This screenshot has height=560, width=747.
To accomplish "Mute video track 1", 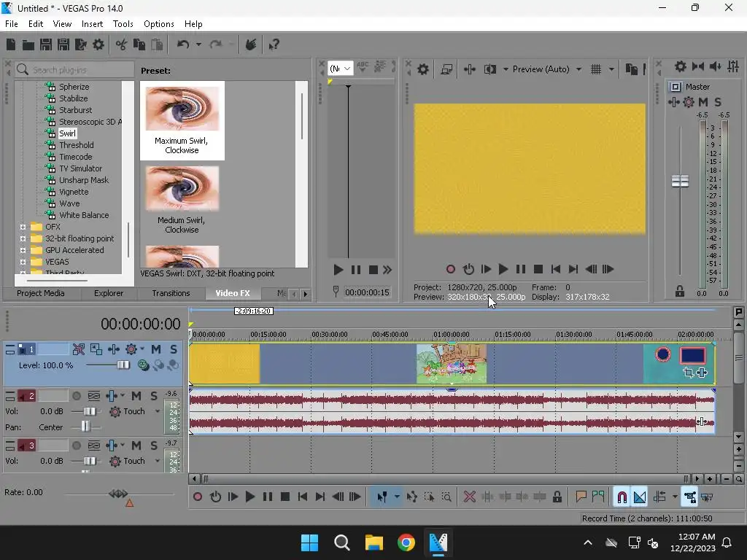I will (156, 349).
